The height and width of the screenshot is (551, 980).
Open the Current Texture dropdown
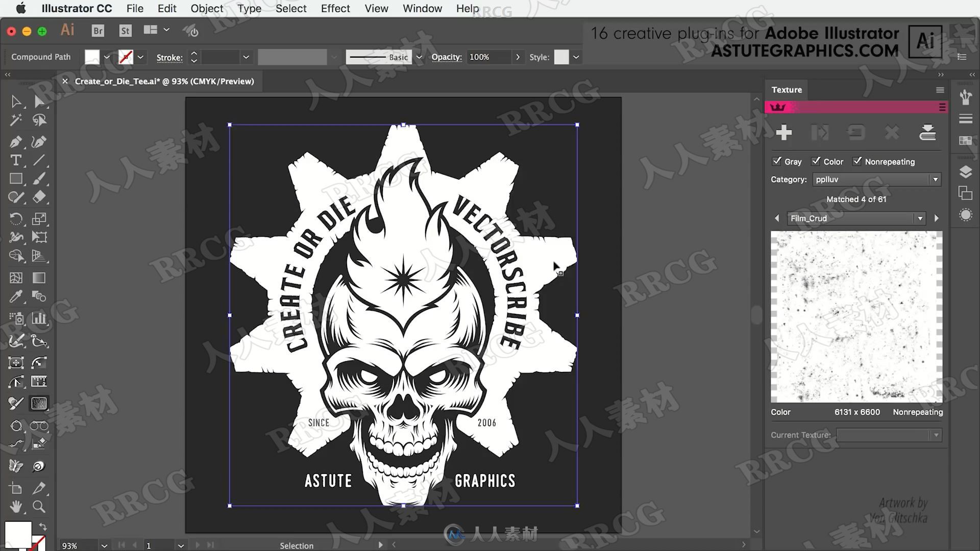pyautogui.click(x=889, y=435)
